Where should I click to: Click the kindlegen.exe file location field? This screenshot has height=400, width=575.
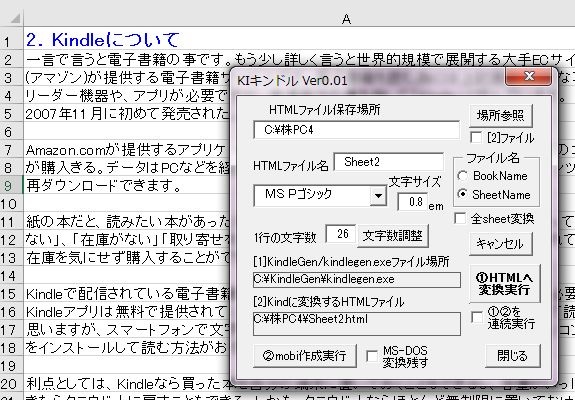point(357,280)
